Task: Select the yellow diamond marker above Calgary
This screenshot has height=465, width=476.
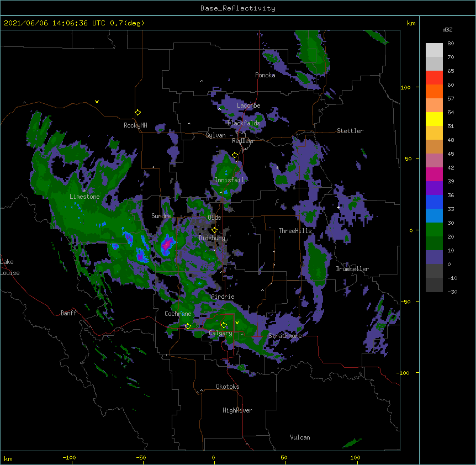Action: [224, 325]
